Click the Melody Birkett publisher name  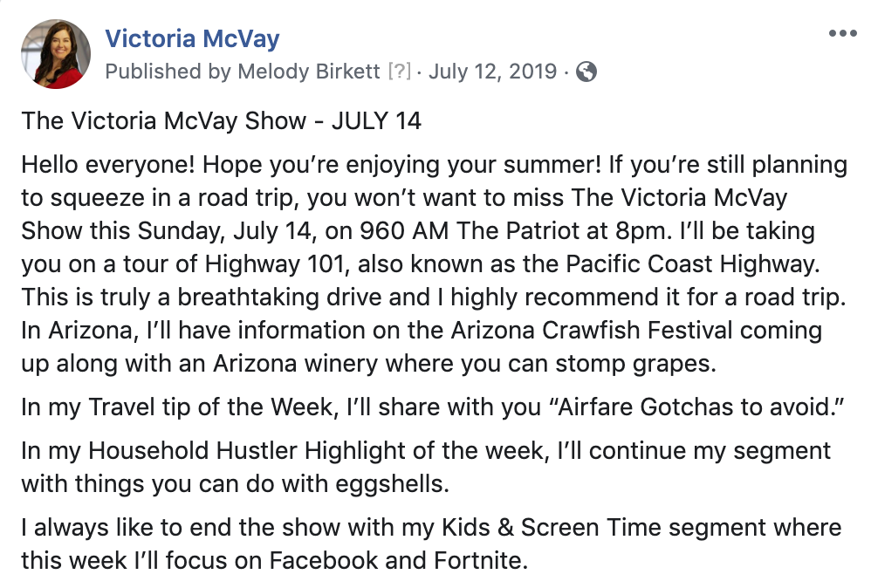309,72
